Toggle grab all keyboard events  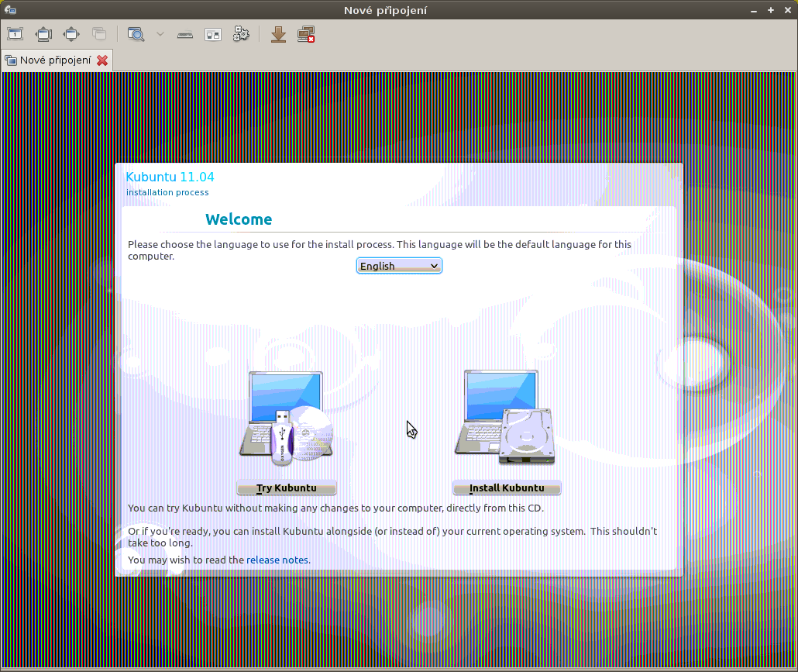point(184,35)
